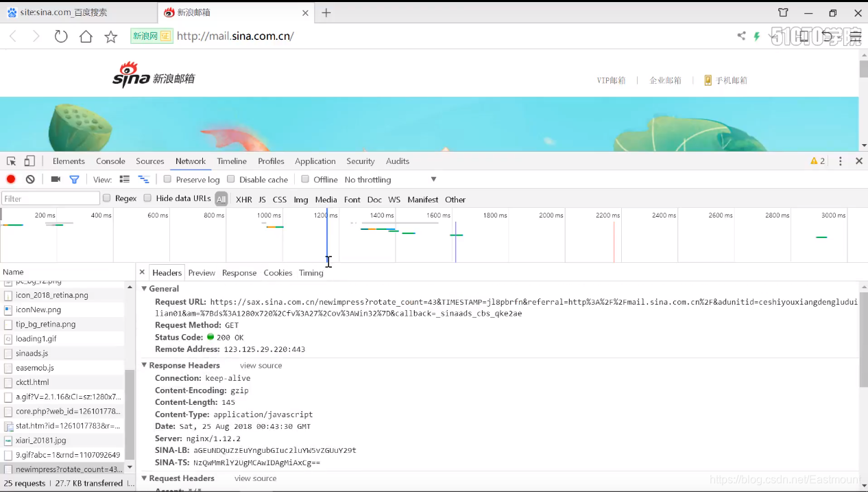This screenshot has height=492, width=868.
Task: Open the Timing request tab
Action: point(311,273)
